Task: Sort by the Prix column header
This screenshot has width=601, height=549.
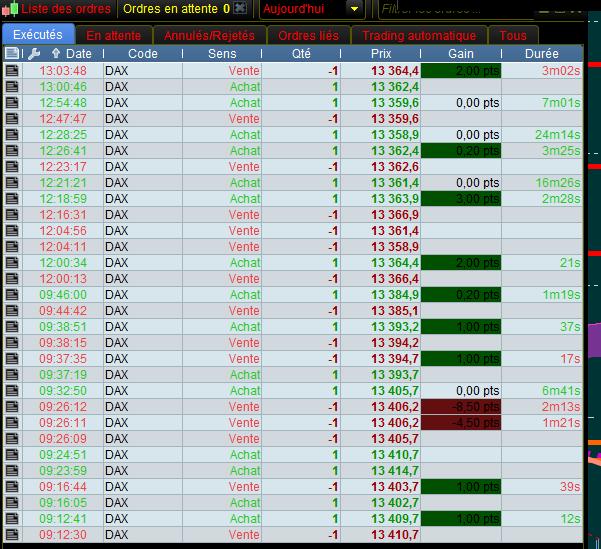Action: (381, 54)
